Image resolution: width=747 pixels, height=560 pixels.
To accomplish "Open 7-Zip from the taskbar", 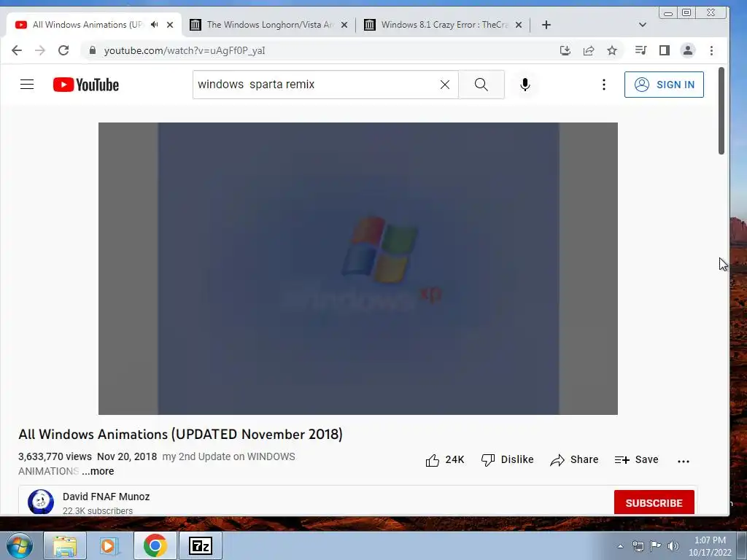I will [200, 545].
